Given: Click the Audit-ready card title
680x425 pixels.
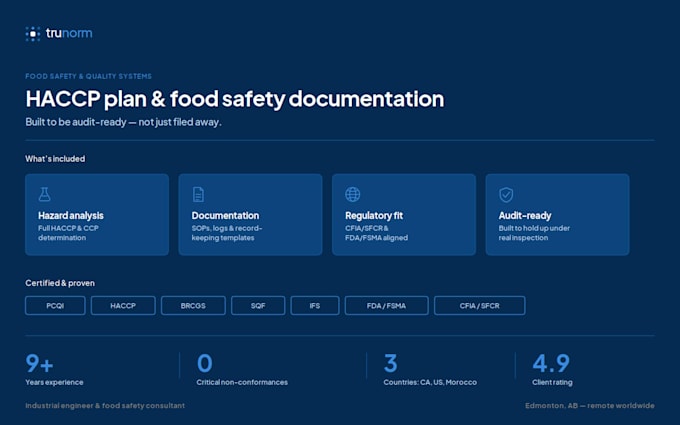Looking at the screenshot, I should (x=525, y=216).
